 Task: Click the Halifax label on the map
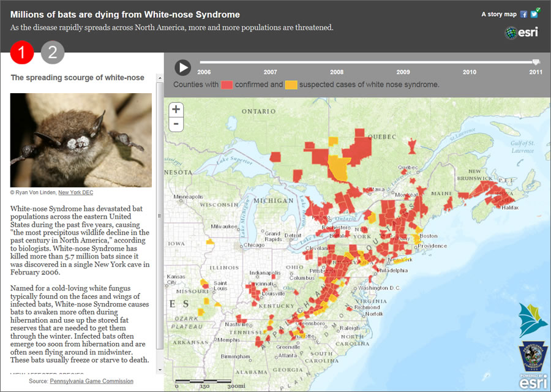tap(510, 208)
